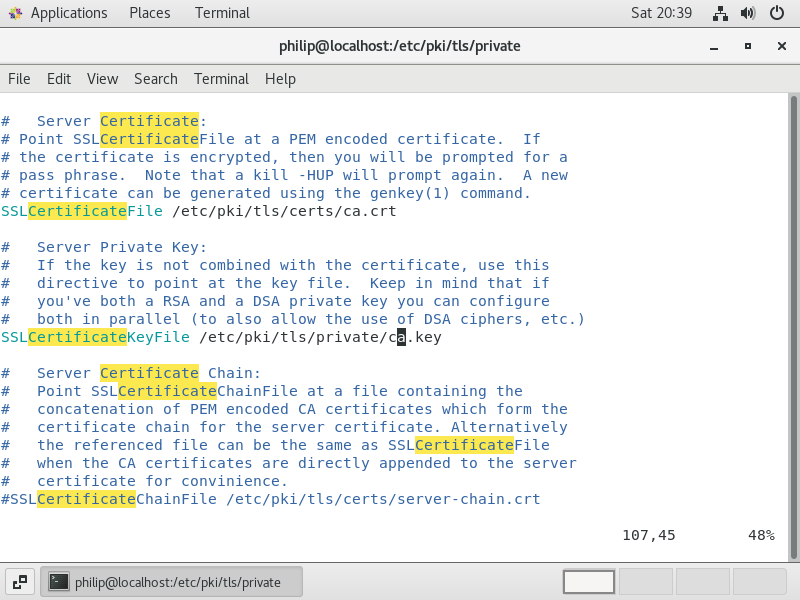Open the File menu

[x=19, y=79]
